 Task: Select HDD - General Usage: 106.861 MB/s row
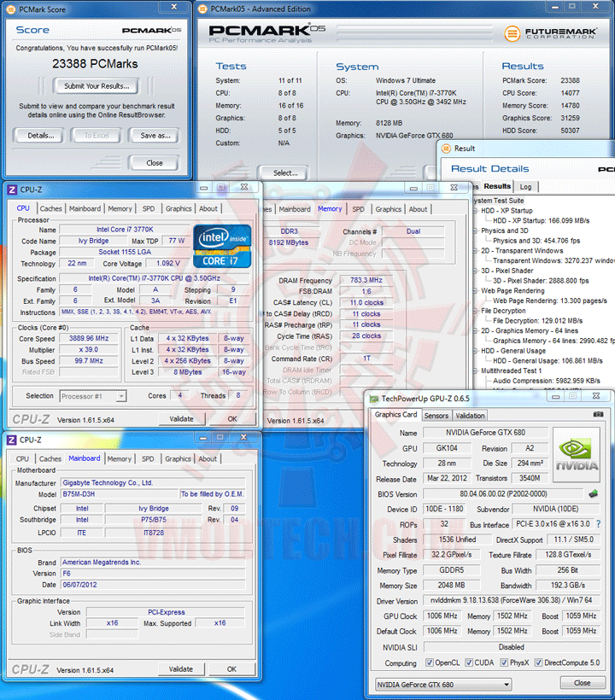tap(548, 361)
